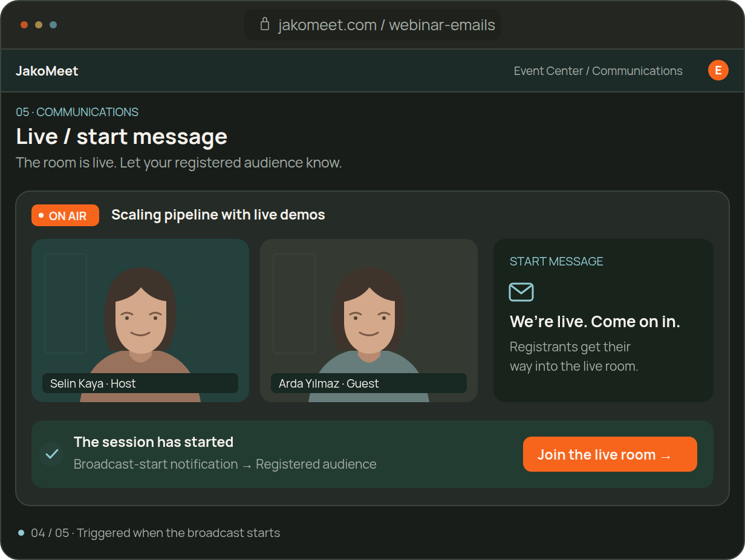Click 'Broadcast-start notification → Registered audience' line

pyautogui.click(x=225, y=464)
